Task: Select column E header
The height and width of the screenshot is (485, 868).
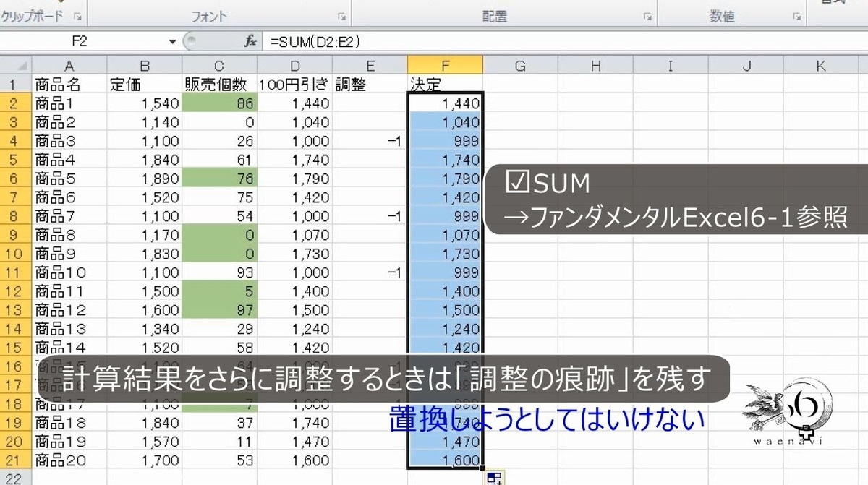Action: point(370,66)
